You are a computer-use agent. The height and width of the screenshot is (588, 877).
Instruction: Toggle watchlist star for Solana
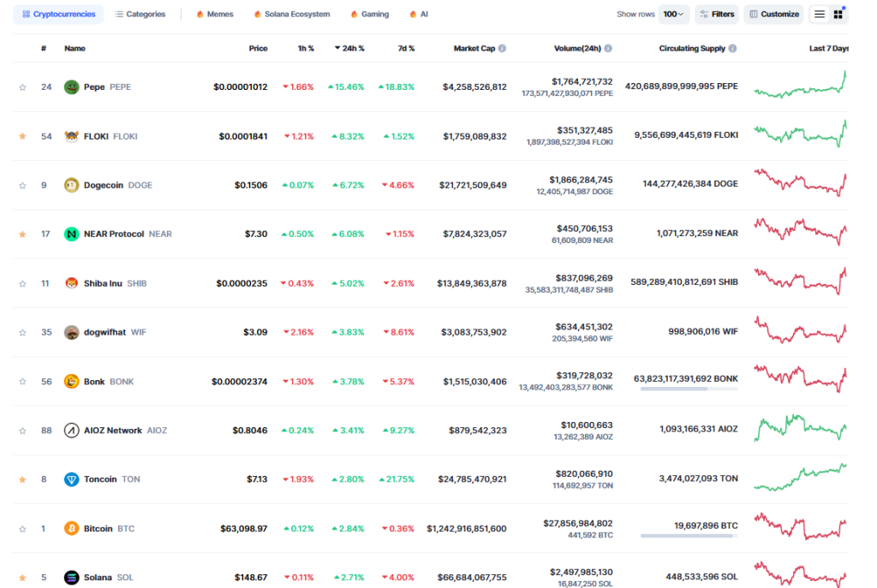(x=22, y=578)
